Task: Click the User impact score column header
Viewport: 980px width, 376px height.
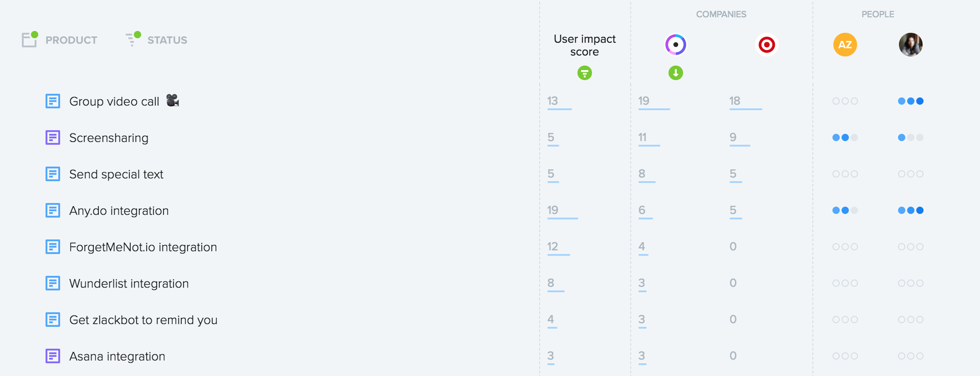Action: [585, 46]
